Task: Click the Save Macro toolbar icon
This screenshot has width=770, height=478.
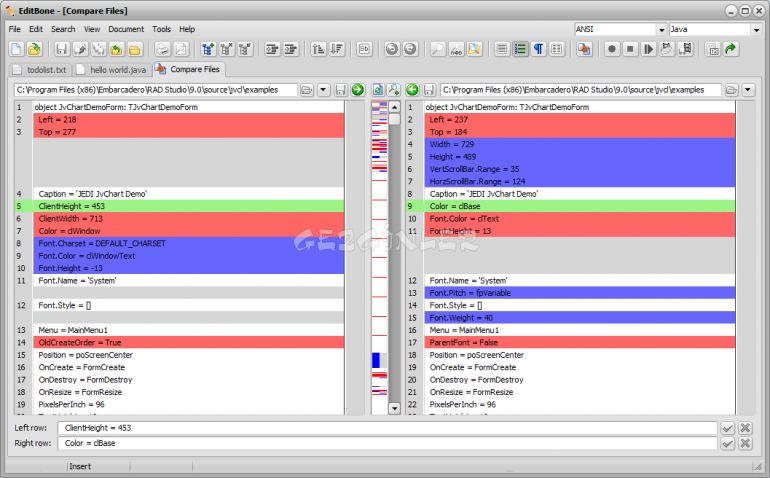Action: pyautogui.click(x=686, y=49)
